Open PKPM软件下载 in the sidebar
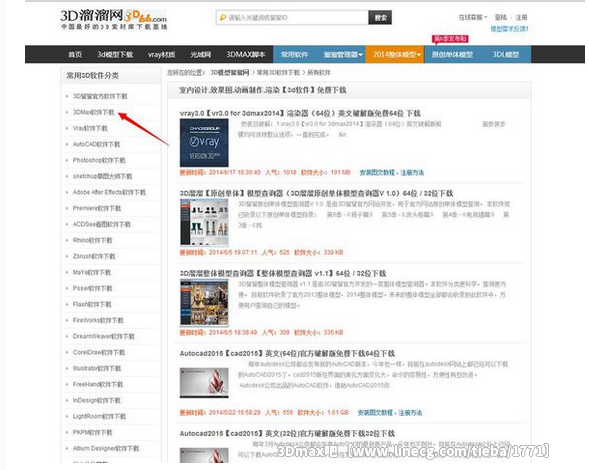589x470 pixels. point(92,432)
